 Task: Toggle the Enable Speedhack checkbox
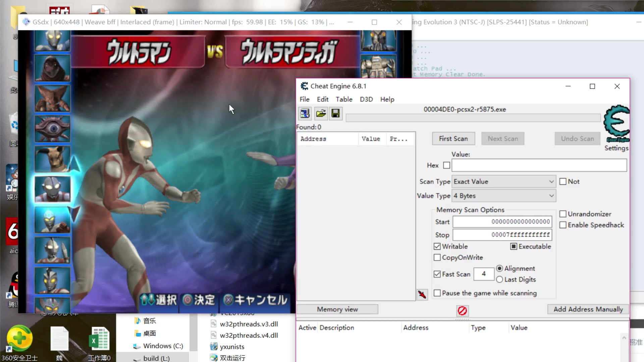563,225
